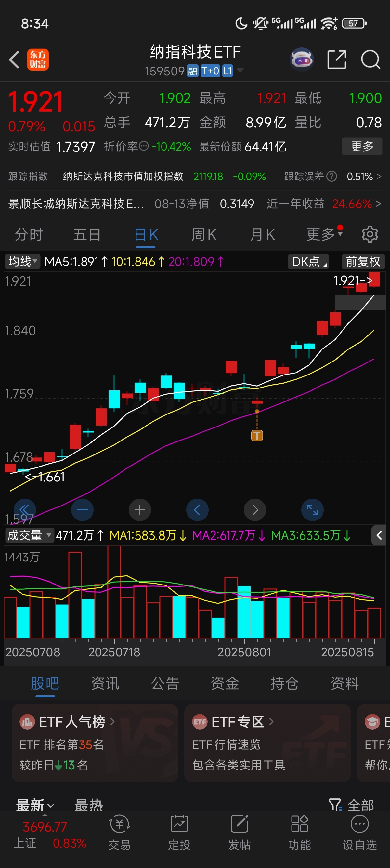Open the 成交量 indicator dropdown
This screenshot has width=390, height=868.
pyautogui.click(x=29, y=535)
